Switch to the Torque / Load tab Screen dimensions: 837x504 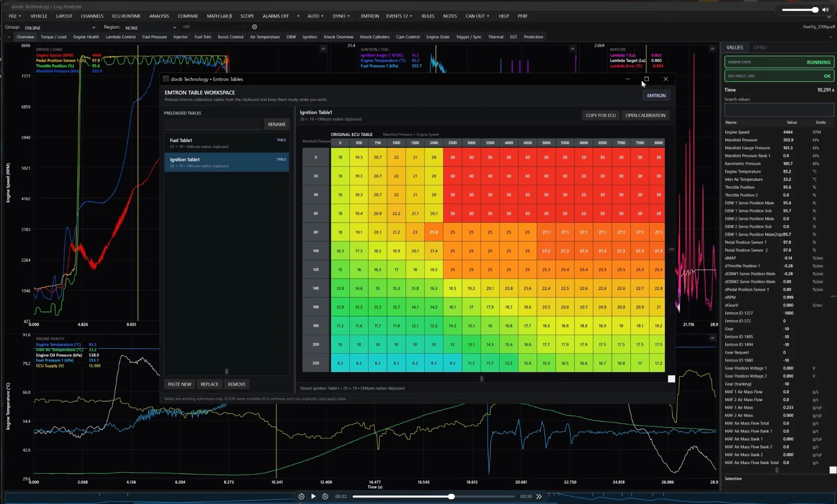click(53, 37)
